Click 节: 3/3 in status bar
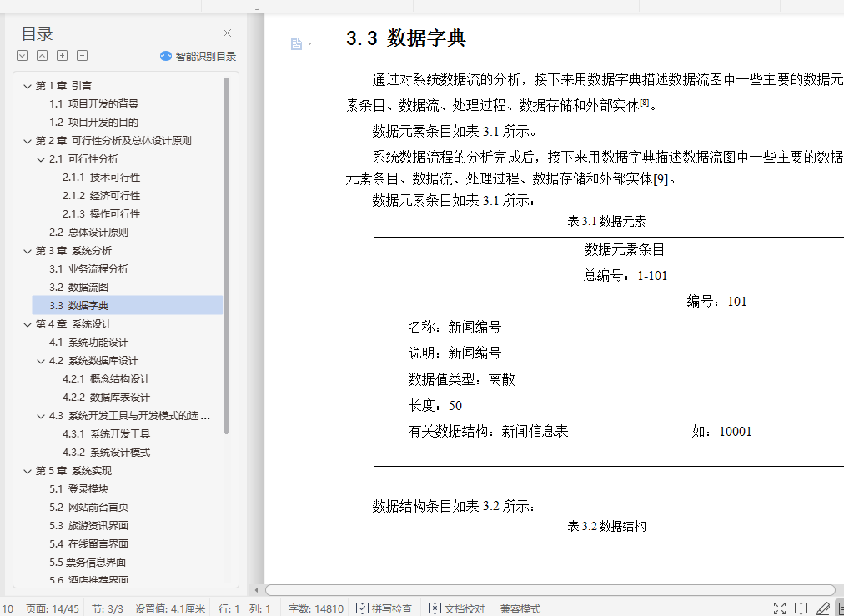This screenshot has height=616, width=844. [x=107, y=609]
